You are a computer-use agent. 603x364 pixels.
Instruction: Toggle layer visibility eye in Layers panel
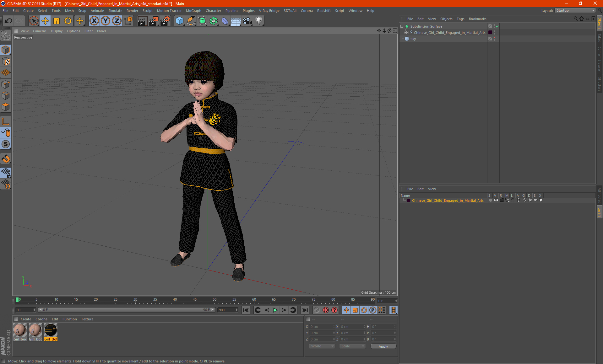point(496,200)
